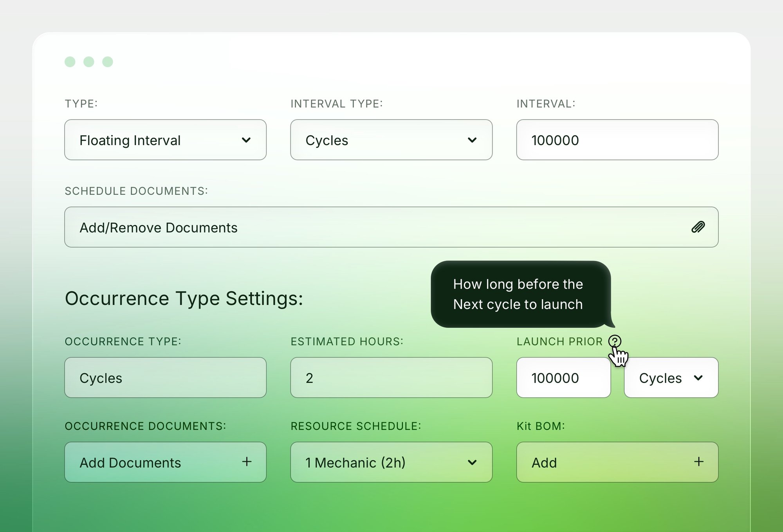783x532 pixels.
Task: Click the Kit BOM Add button
Action: [x=617, y=462]
